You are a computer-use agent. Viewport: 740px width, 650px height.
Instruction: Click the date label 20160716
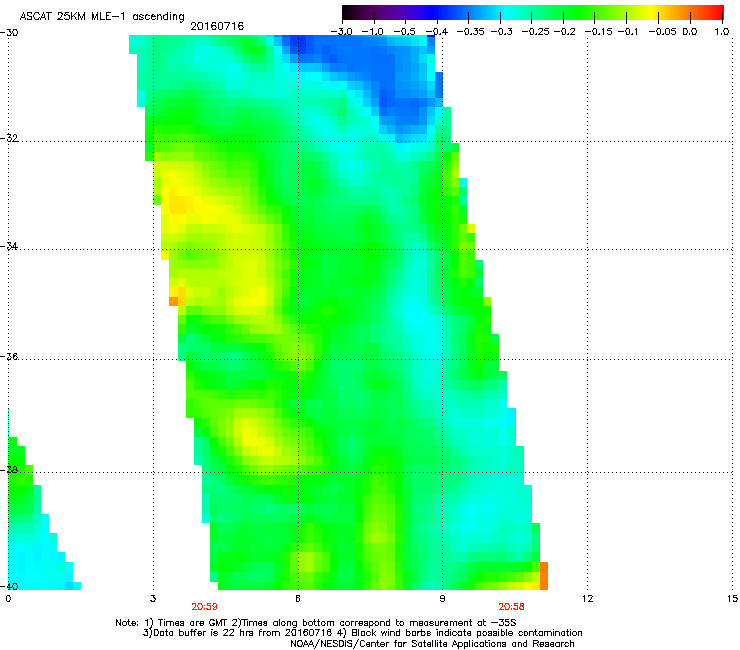217,26
